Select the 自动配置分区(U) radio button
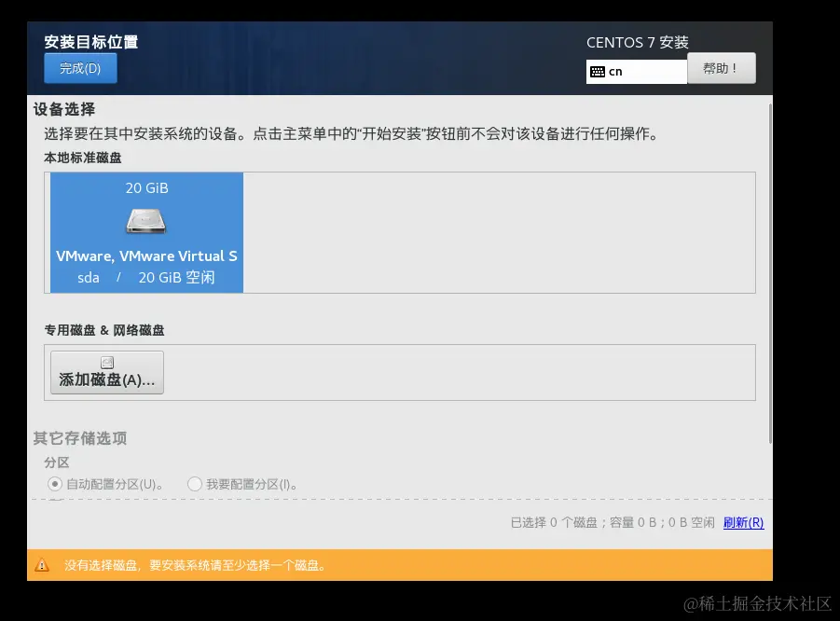 pyautogui.click(x=55, y=484)
